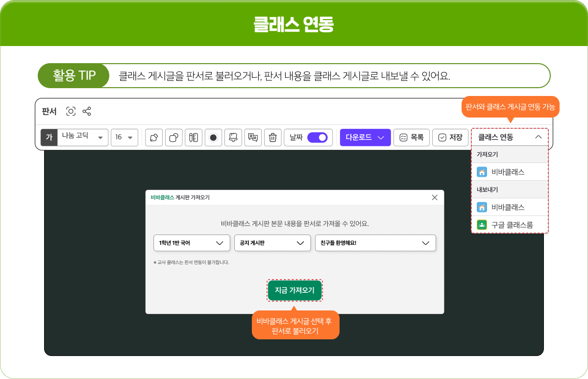Screen dimensions: 588x379
Task: Open the 나눔 고딕 font dropdown
Action: 83,138
